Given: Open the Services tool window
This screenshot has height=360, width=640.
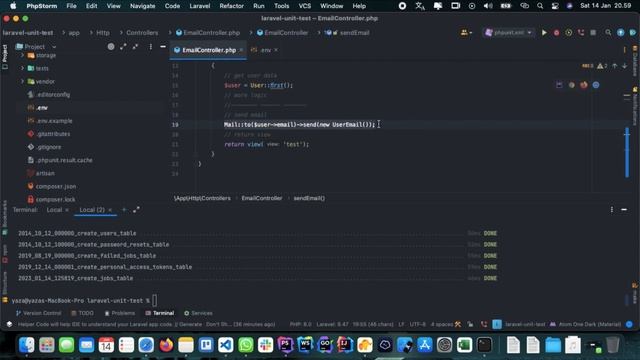Looking at the screenshot, I should tap(198, 313).
